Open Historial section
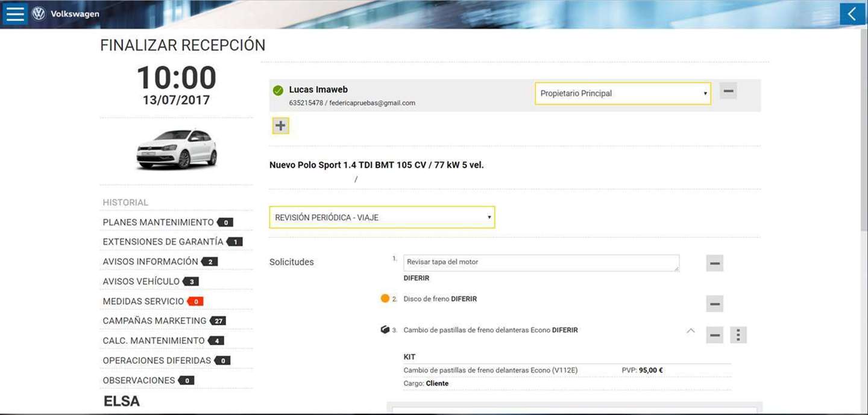This screenshot has height=415, width=868. (125, 202)
